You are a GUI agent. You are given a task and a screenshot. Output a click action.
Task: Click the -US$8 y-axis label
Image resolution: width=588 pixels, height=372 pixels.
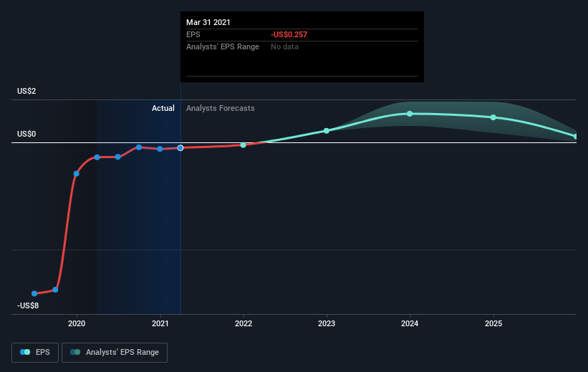(x=28, y=305)
